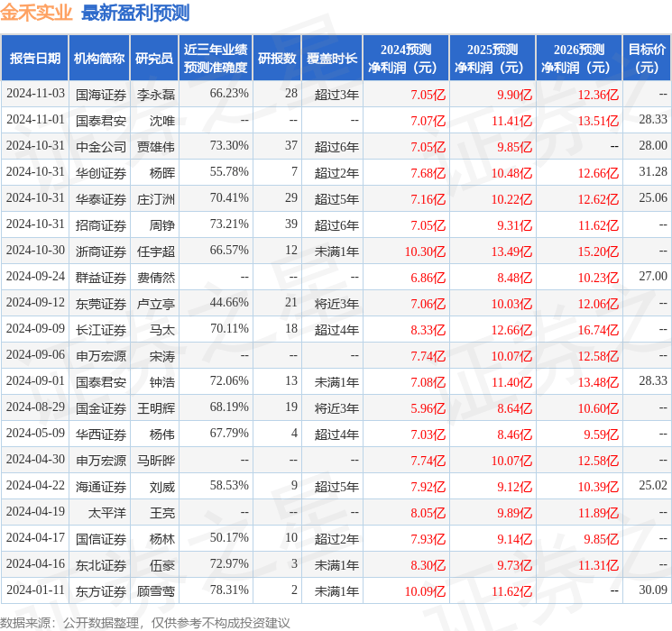Select the 国信证券 institution cell

coord(101,539)
